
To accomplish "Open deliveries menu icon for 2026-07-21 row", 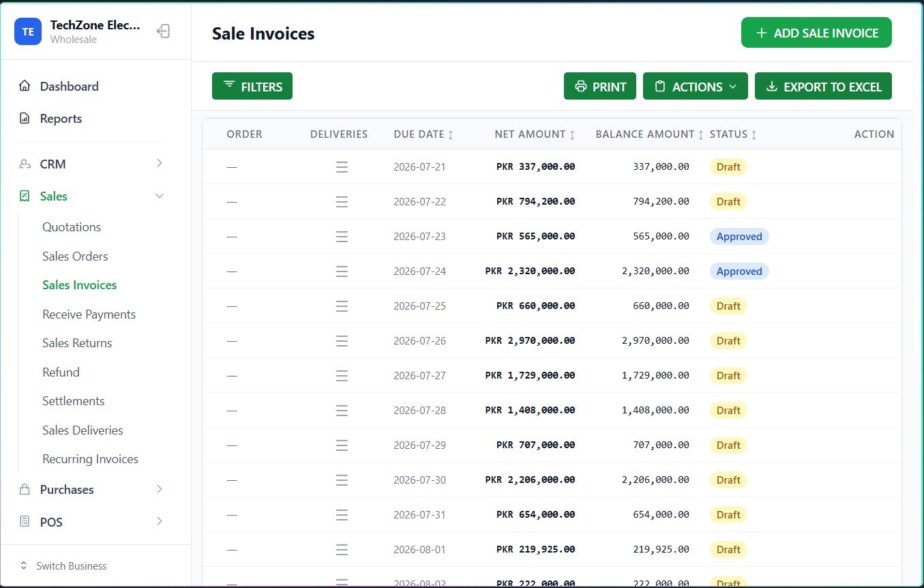I will tap(342, 167).
